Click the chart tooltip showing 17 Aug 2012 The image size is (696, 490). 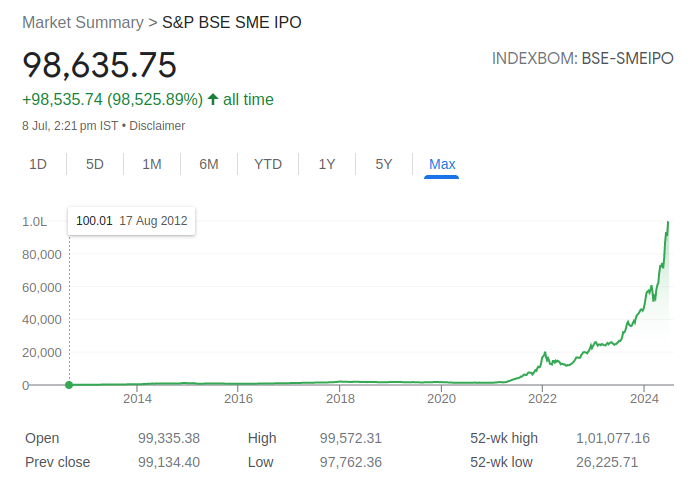coord(131,221)
